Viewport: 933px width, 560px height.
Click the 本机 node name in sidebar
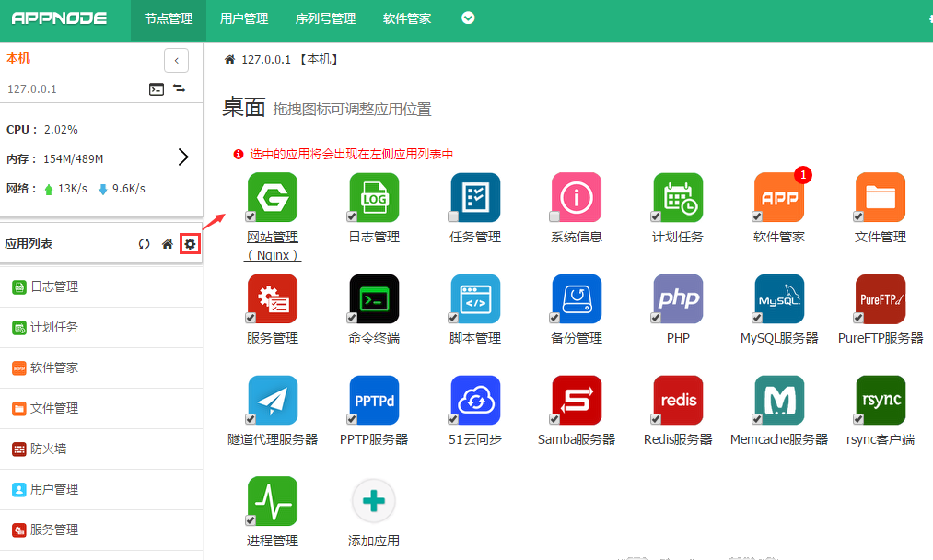pos(18,58)
